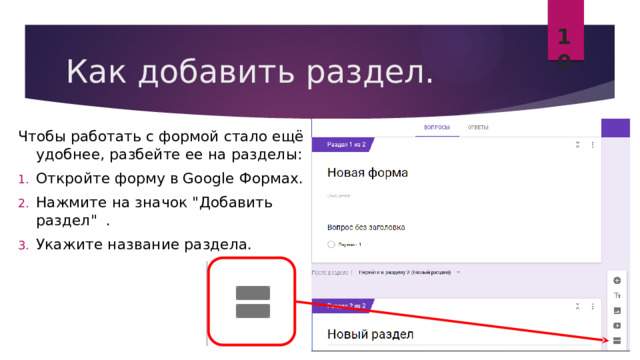The height and width of the screenshot is (360, 640).
Task: Switch to the "ОТВЕТЫ" tab
Action: click(x=478, y=127)
